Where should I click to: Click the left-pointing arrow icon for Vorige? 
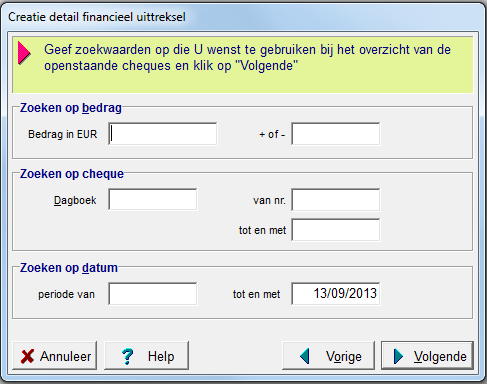[x=305, y=356]
